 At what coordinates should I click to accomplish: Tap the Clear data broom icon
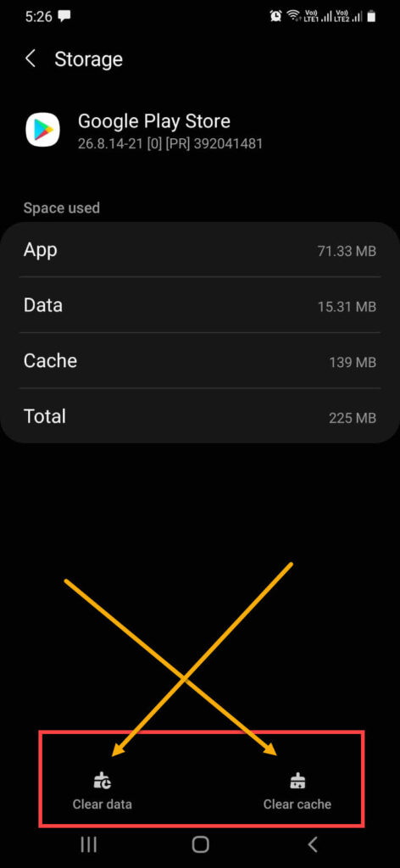click(x=103, y=781)
